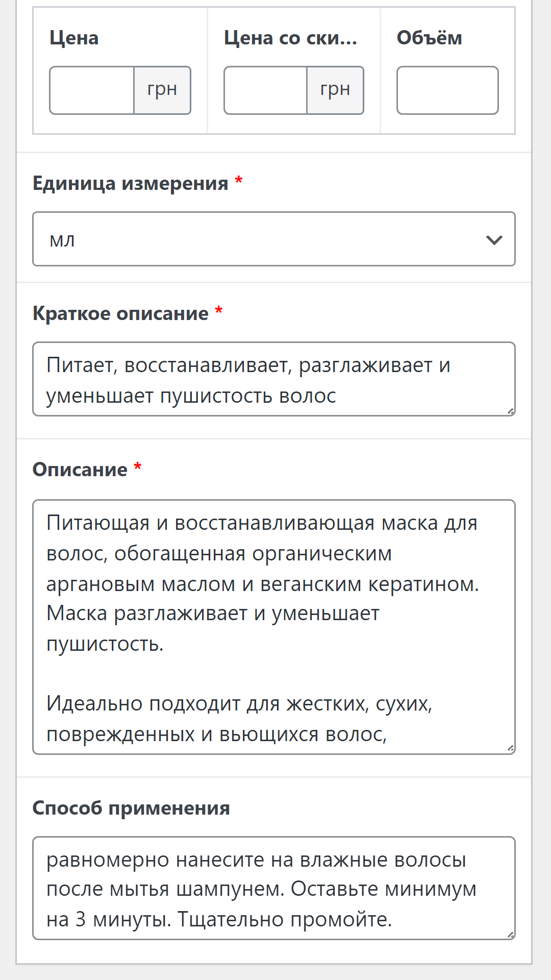Focus the Объём volume input field
This screenshot has width=551, height=980.
447,90
